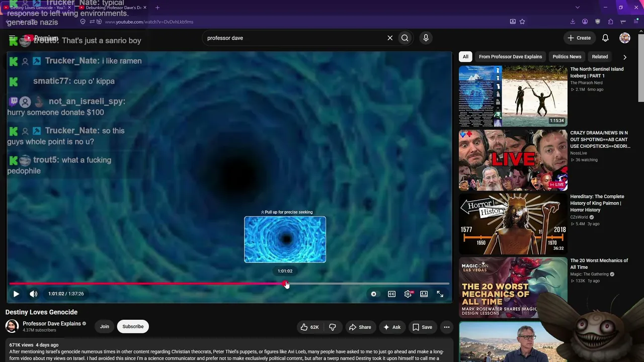644x362 pixels.
Task: Save video to a playlist
Action: (422, 327)
